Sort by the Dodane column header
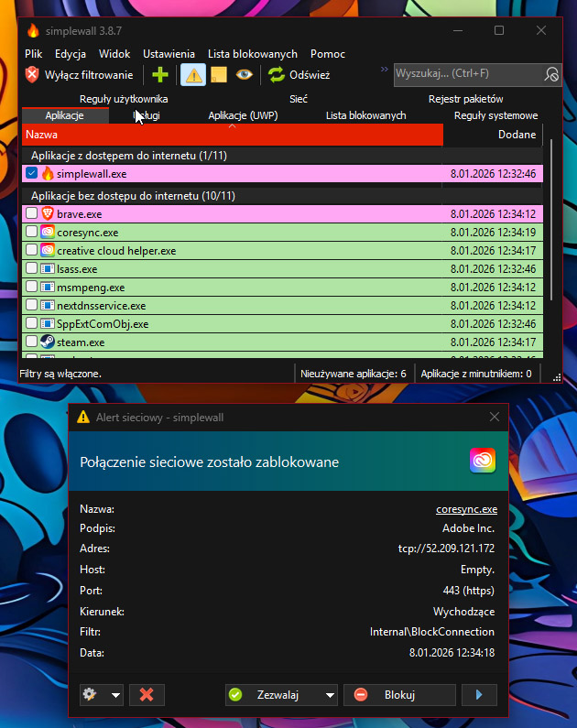The height and width of the screenshot is (728, 577). pyautogui.click(x=493, y=135)
